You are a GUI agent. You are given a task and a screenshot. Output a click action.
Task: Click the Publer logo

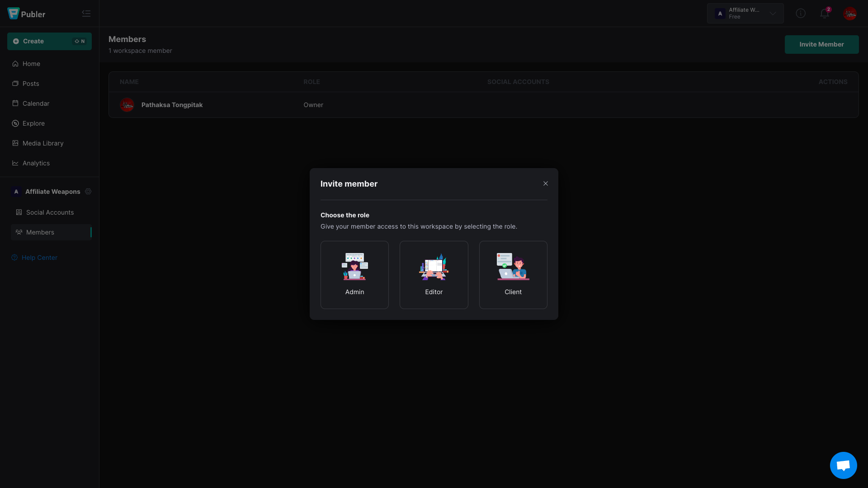[x=26, y=14]
